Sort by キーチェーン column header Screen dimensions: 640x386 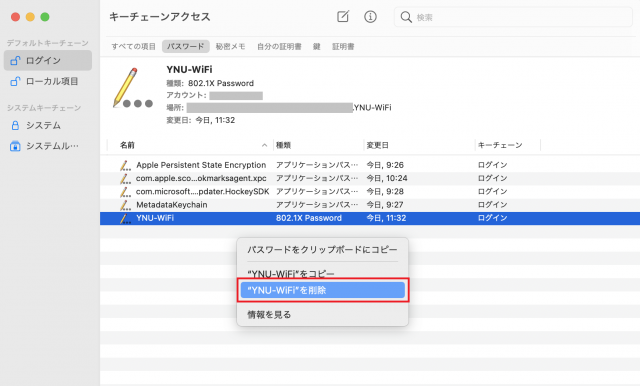pos(500,145)
